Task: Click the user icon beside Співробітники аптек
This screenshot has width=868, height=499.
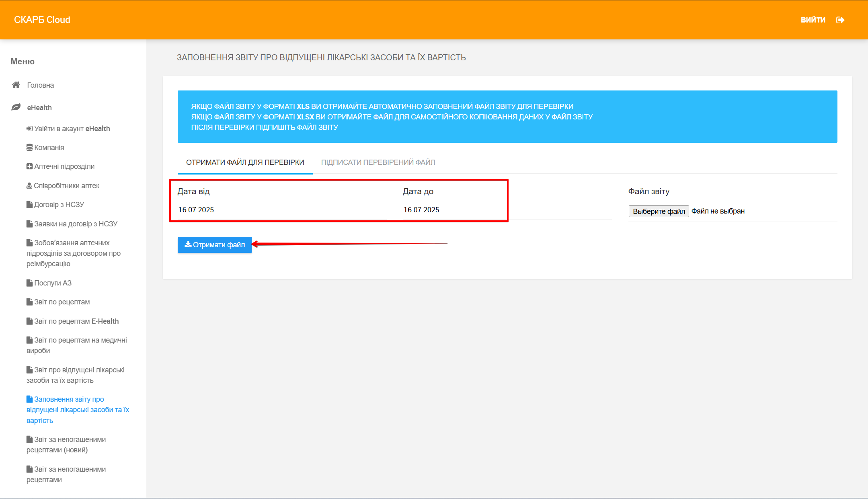Action: click(29, 186)
